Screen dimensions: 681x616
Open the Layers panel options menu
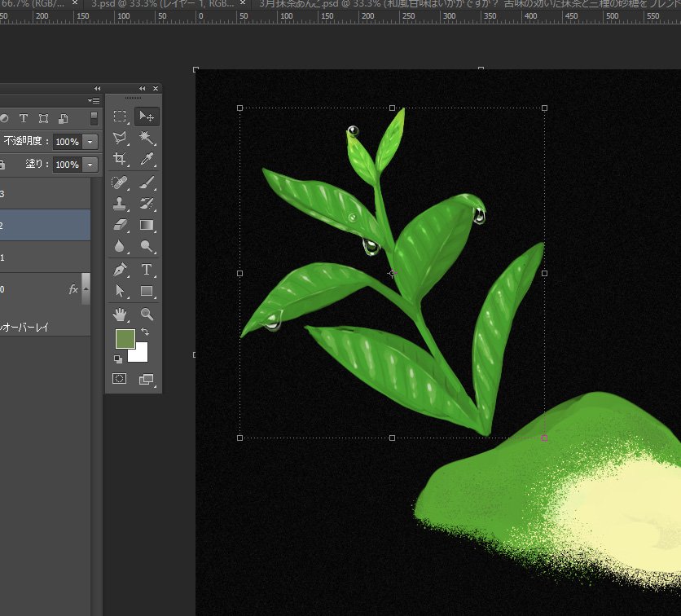pos(94,100)
